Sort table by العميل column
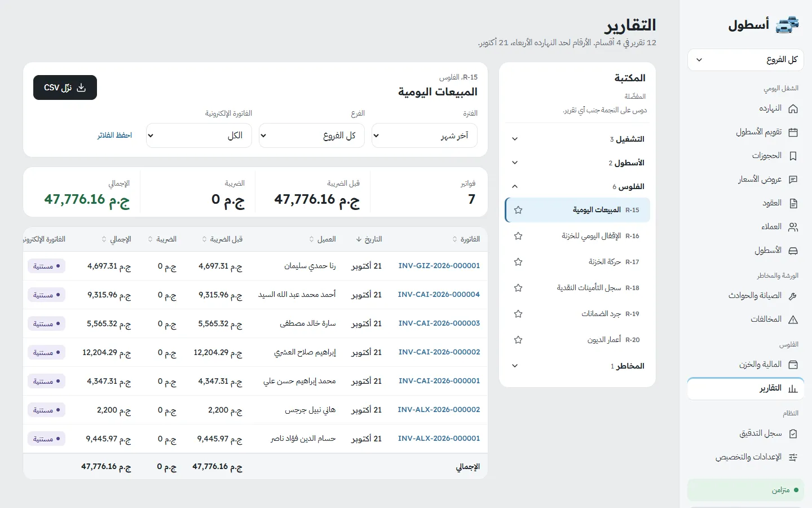 pos(323,239)
